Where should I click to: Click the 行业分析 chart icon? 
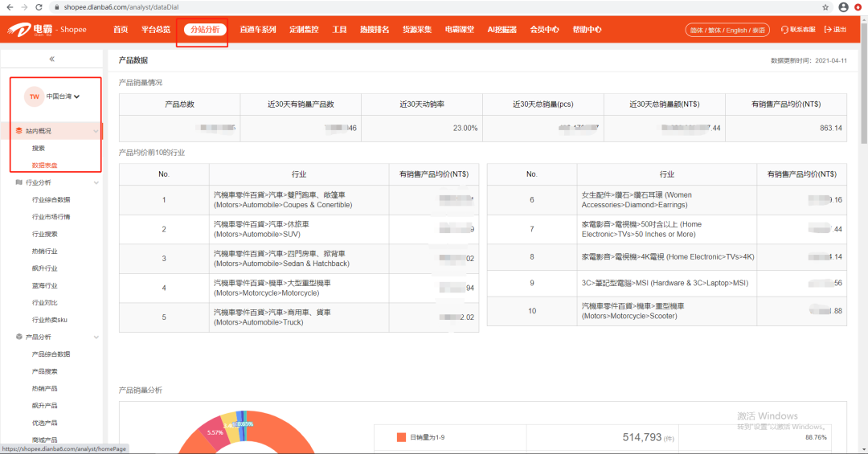pos(18,182)
